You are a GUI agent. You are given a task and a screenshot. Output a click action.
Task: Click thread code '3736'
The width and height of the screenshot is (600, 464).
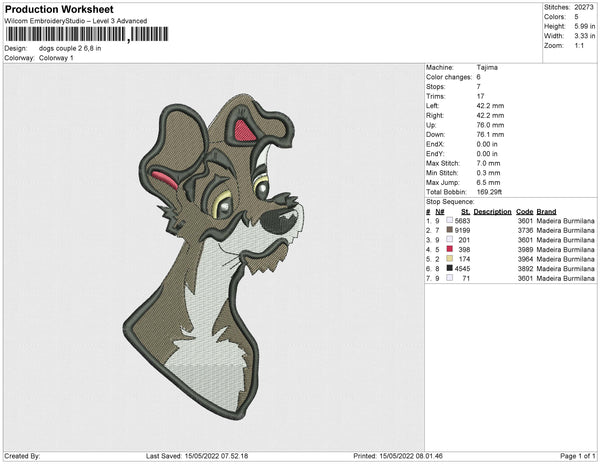coord(525,230)
